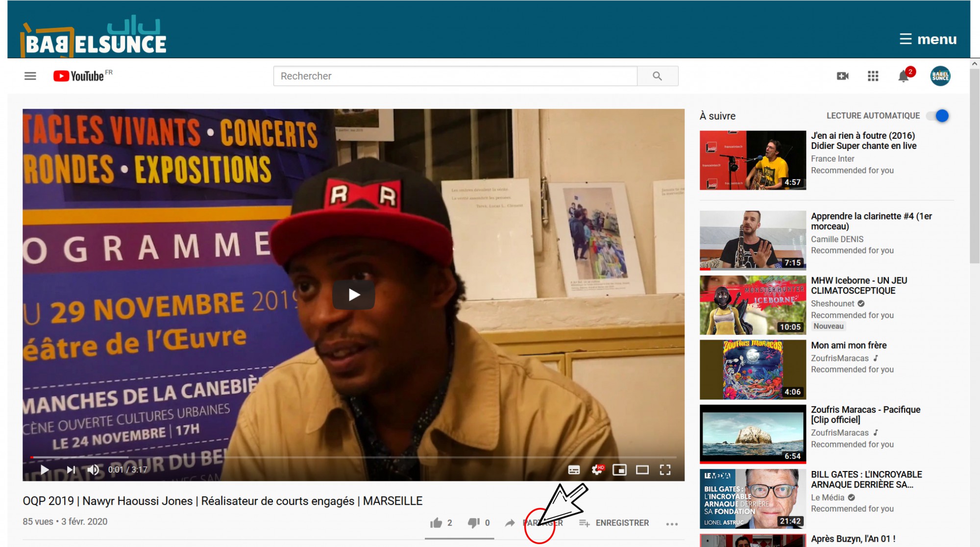The image size is (980, 547).
Task: Click the 85 vues • 3 févr. 2020 text
Action: coord(65,522)
